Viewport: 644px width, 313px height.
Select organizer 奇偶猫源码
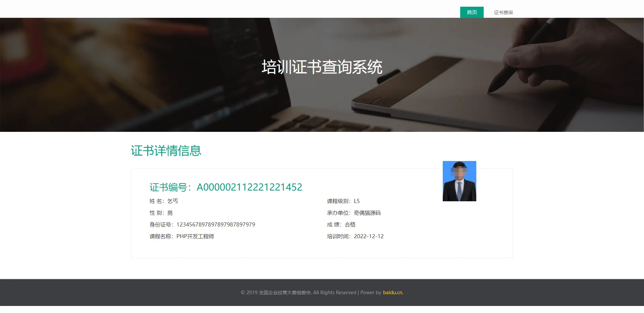(367, 213)
